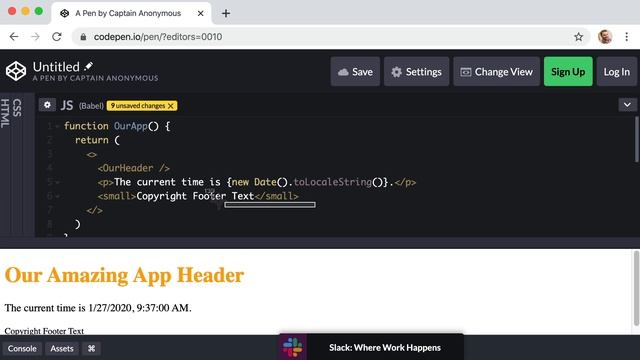Open the Chrome profile avatar
Screen dimensions: 640x360
tap(605, 37)
